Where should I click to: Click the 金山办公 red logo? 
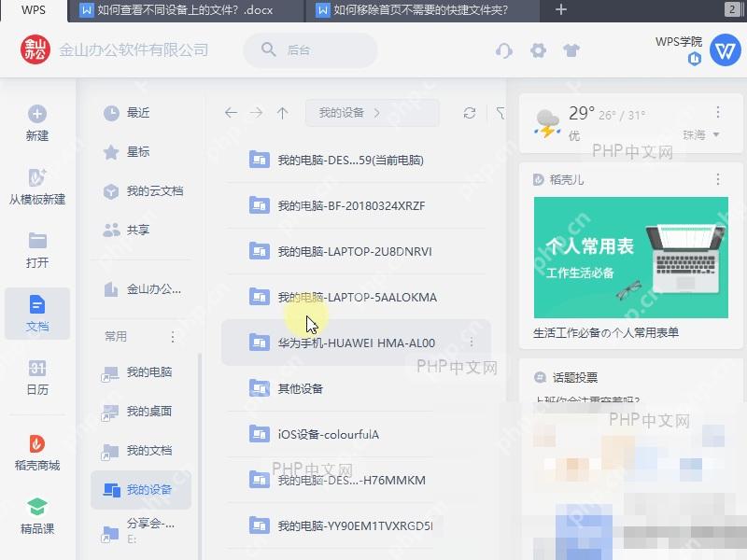pyautogui.click(x=35, y=49)
